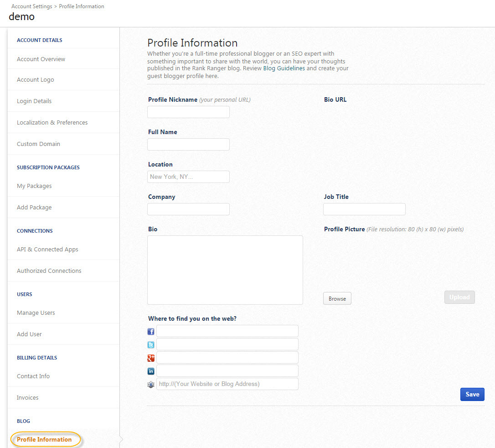Viewport: 495px width, 448px height.
Task: Click the LinkedIn icon
Action: [x=151, y=371]
